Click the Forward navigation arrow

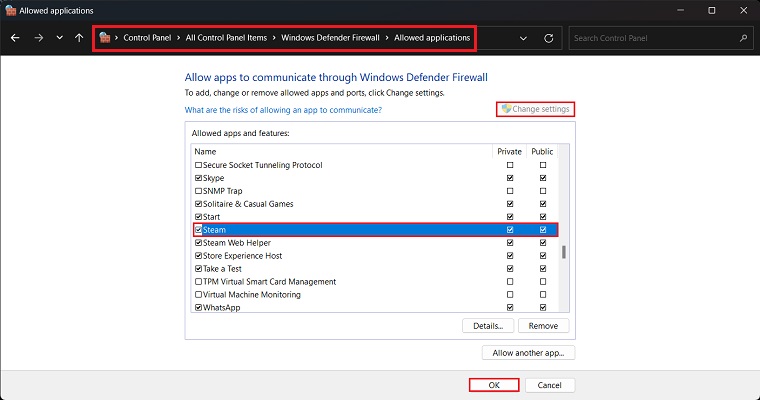pyautogui.click(x=37, y=38)
